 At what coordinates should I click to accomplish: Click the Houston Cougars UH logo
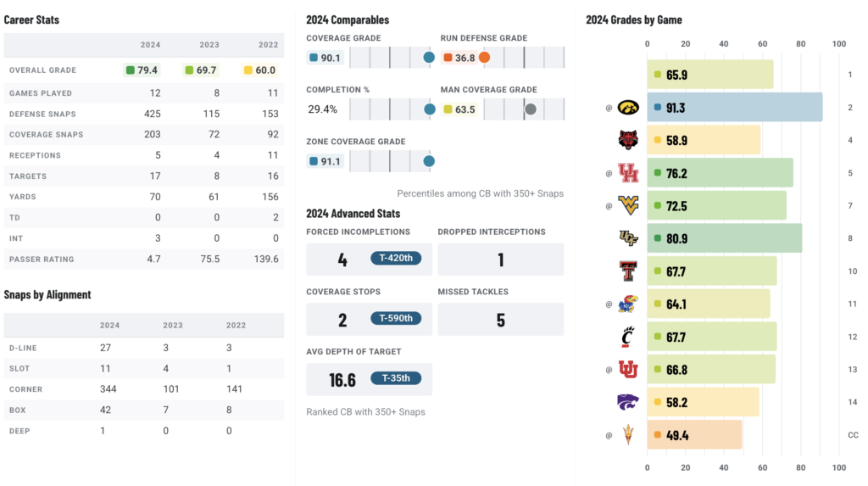pos(628,173)
